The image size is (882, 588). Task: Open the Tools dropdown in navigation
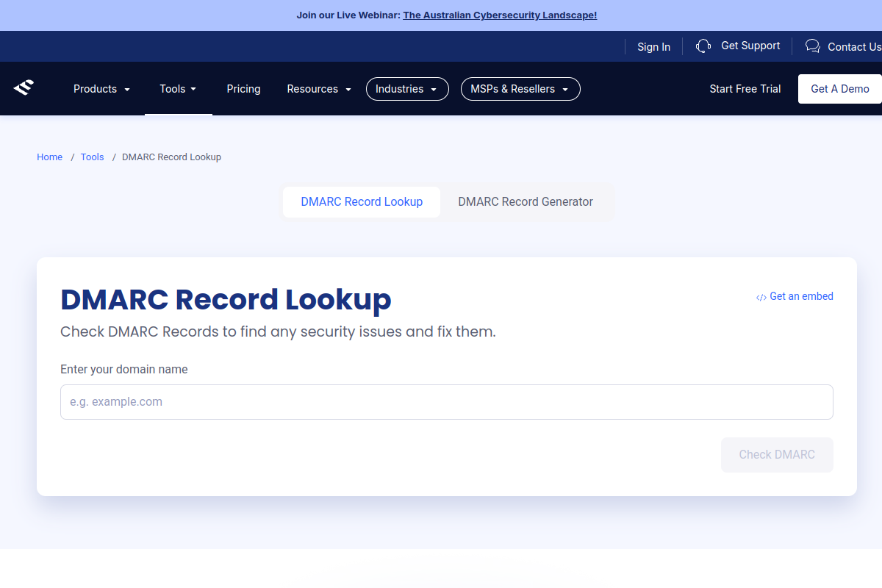point(178,88)
